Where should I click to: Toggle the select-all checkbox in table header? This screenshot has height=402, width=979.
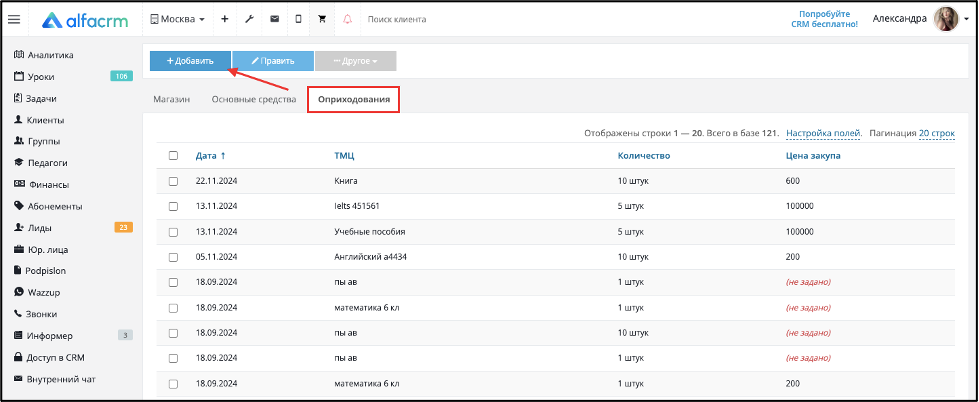click(x=174, y=155)
